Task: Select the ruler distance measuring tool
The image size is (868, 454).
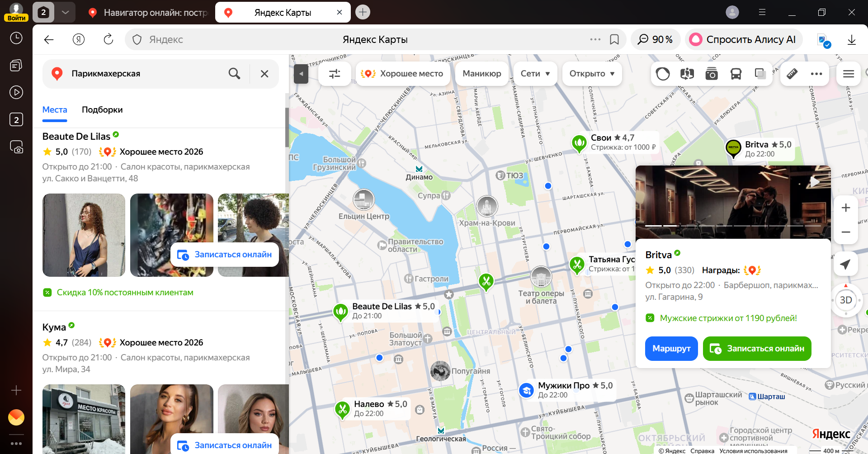Action: click(x=792, y=74)
